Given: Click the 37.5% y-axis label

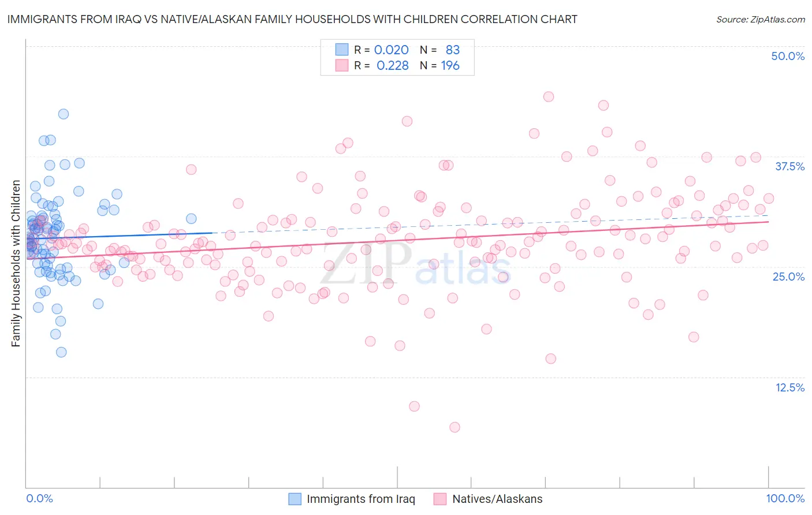Looking at the screenshot, I should (x=789, y=167).
